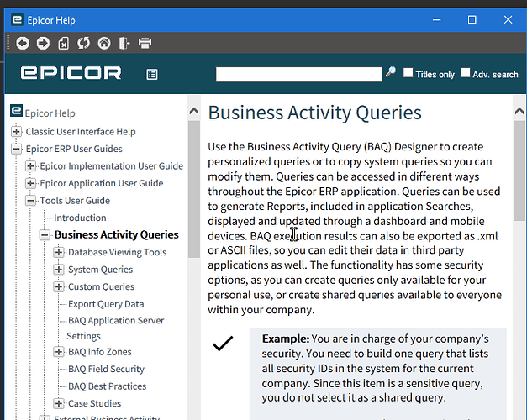This screenshot has height=420, width=527.
Task: Select the Database Viewing Tools label
Action: pyautogui.click(x=118, y=252)
